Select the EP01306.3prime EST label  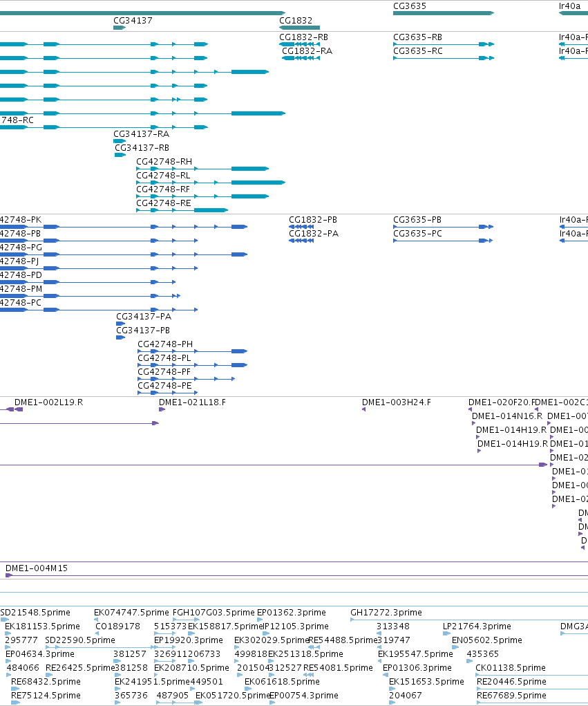(x=417, y=668)
